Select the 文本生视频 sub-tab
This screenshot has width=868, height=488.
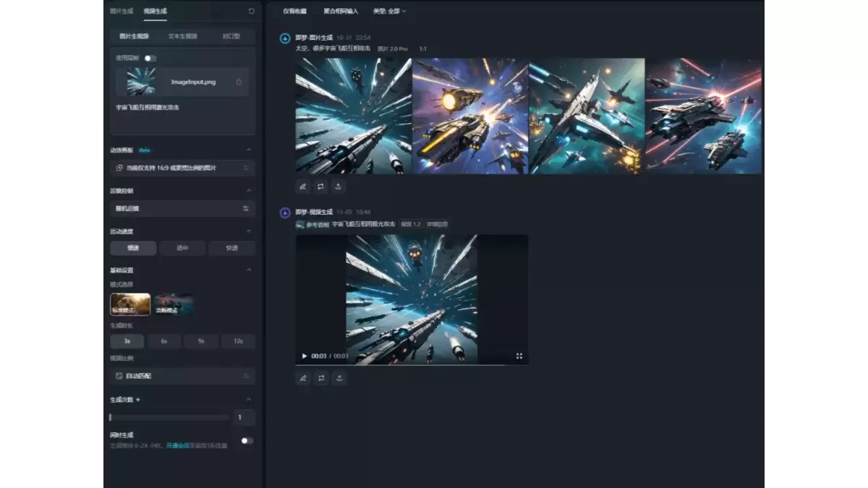point(182,35)
